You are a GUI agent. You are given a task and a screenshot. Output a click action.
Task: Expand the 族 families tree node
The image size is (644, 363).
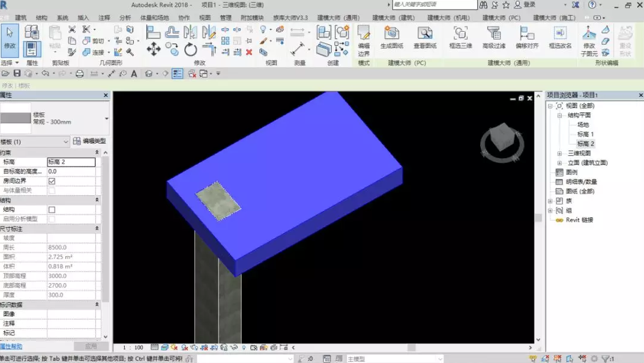coord(550,201)
